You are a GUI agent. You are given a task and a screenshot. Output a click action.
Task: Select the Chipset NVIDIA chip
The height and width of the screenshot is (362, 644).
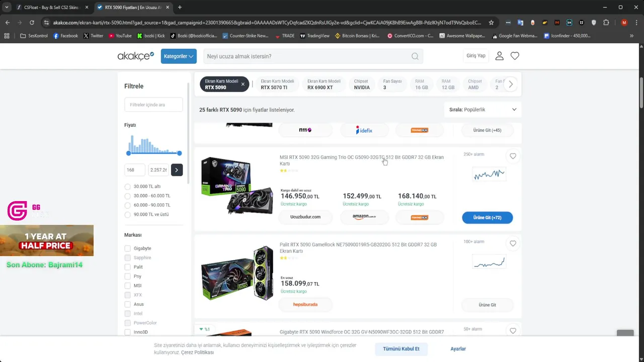[x=361, y=84]
